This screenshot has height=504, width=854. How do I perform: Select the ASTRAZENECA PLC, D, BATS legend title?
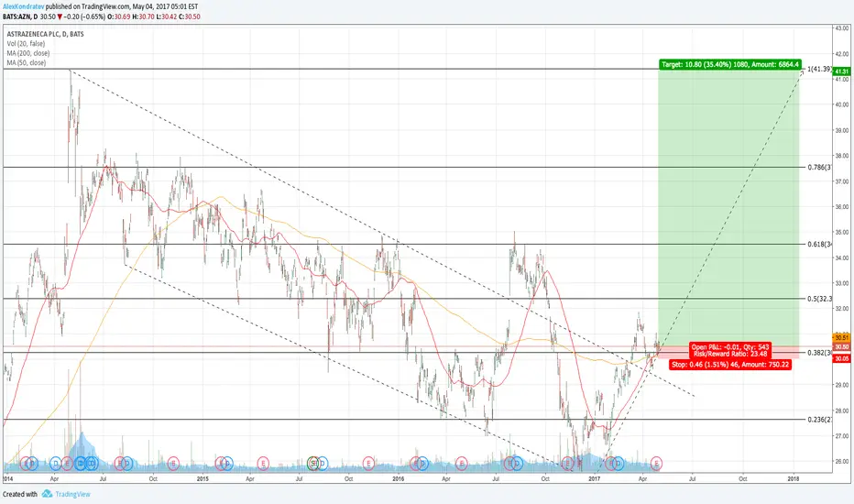[x=45, y=34]
